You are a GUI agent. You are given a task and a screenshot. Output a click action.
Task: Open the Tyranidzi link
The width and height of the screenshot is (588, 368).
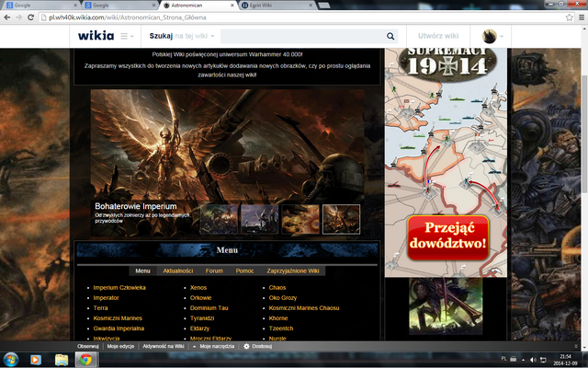tap(202, 318)
